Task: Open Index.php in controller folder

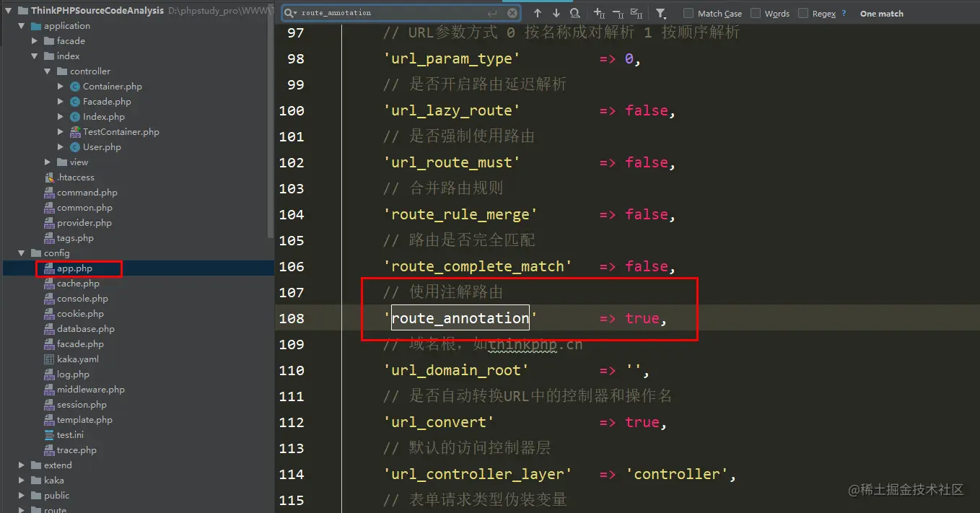Action: click(103, 117)
